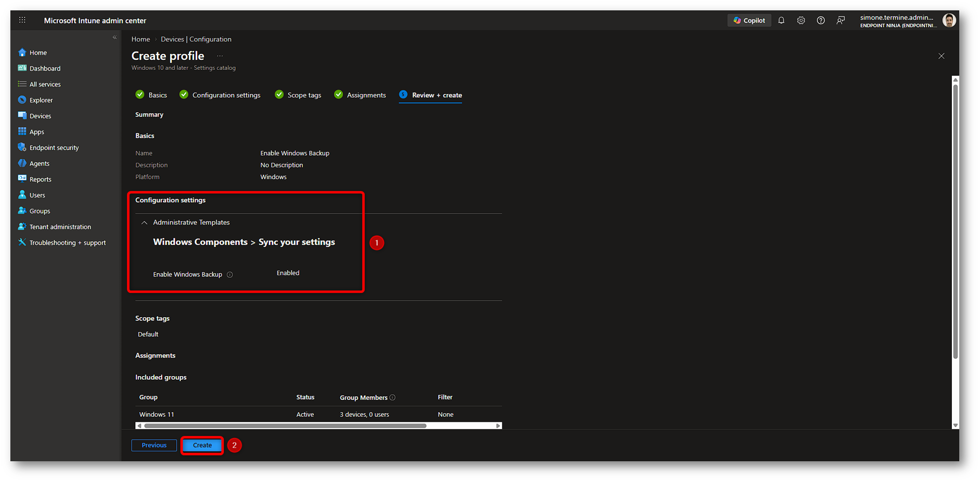This screenshot has width=980, height=482.
Task: Switch to the Scope tags step
Action: point(298,95)
